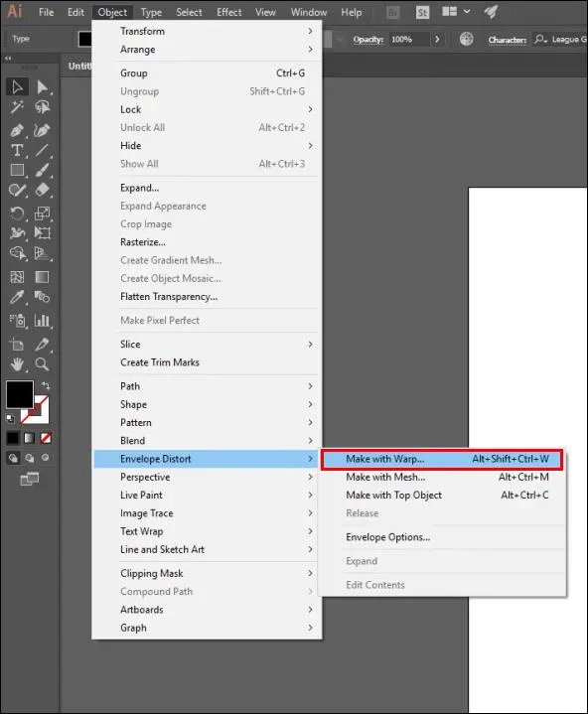Select the Rectangle tool
The width and height of the screenshot is (588, 714).
click(17, 170)
